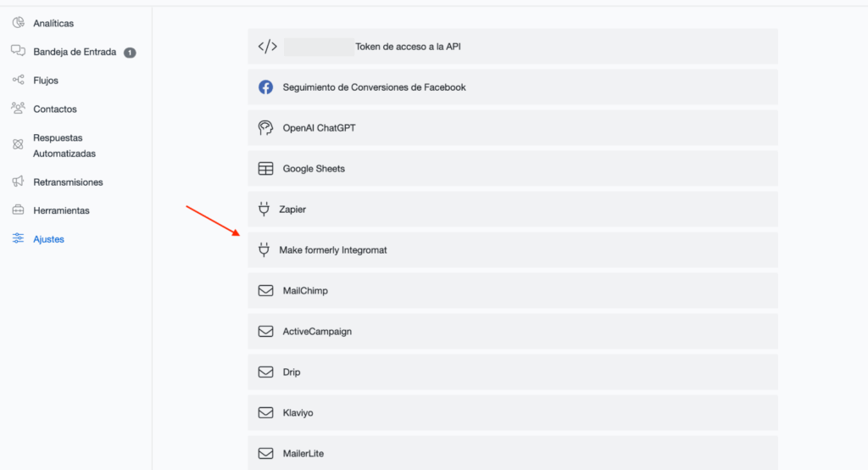Click the Contactos people icon
The image size is (868, 470).
pyautogui.click(x=19, y=109)
